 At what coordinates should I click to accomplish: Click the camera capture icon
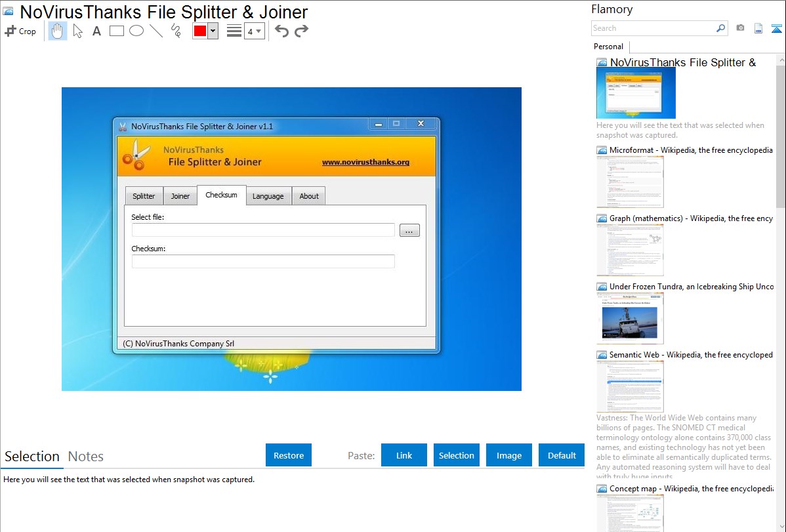click(x=740, y=28)
